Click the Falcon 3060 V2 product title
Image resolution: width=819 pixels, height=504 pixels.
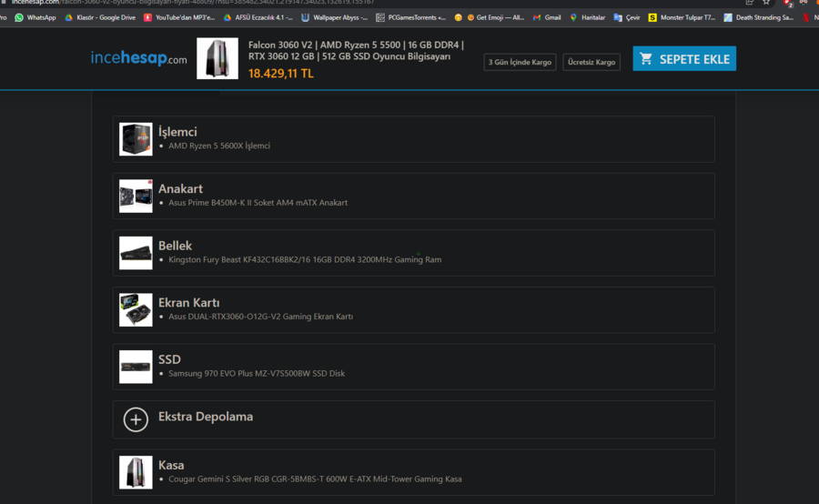pyautogui.click(x=356, y=51)
